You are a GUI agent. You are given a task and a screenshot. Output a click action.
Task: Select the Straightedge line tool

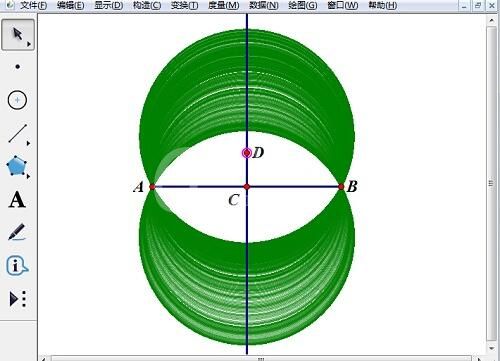tap(17, 133)
